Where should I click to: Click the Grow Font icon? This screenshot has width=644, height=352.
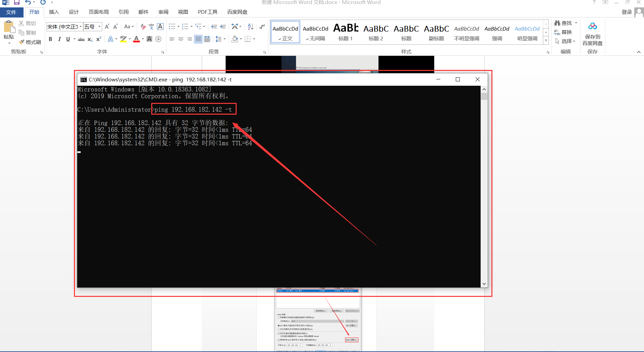click(107, 27)
